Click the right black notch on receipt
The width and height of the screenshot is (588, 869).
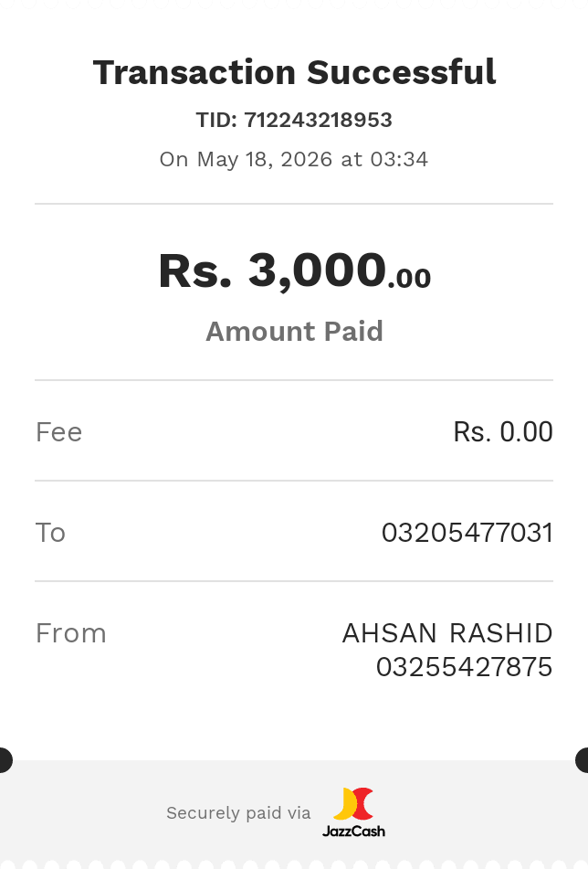(582, 760)
